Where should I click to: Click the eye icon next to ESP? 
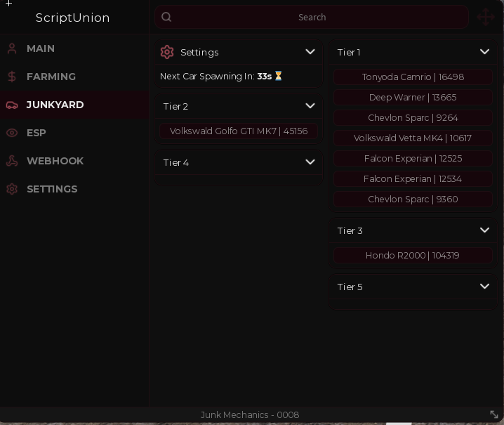(x=12, y=133)
